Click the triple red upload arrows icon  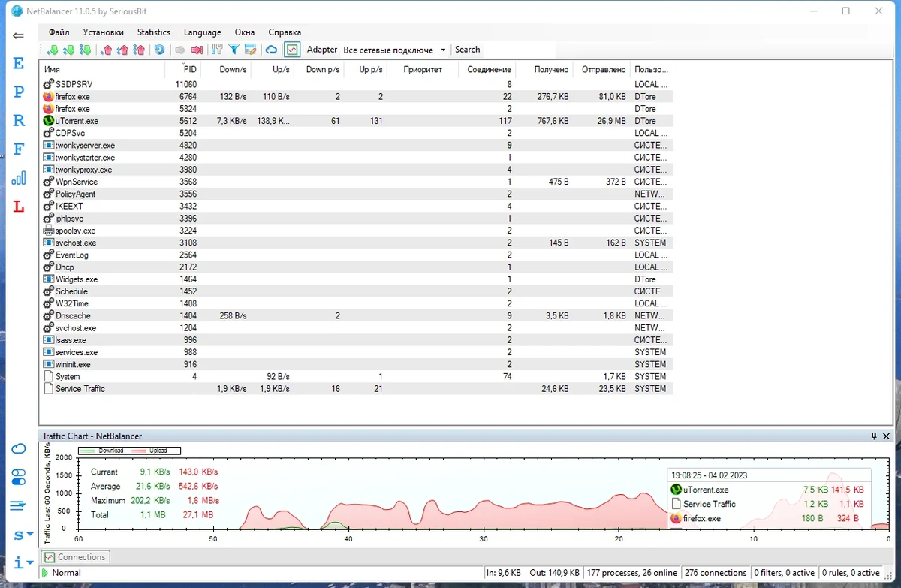[x=139, y=50]
